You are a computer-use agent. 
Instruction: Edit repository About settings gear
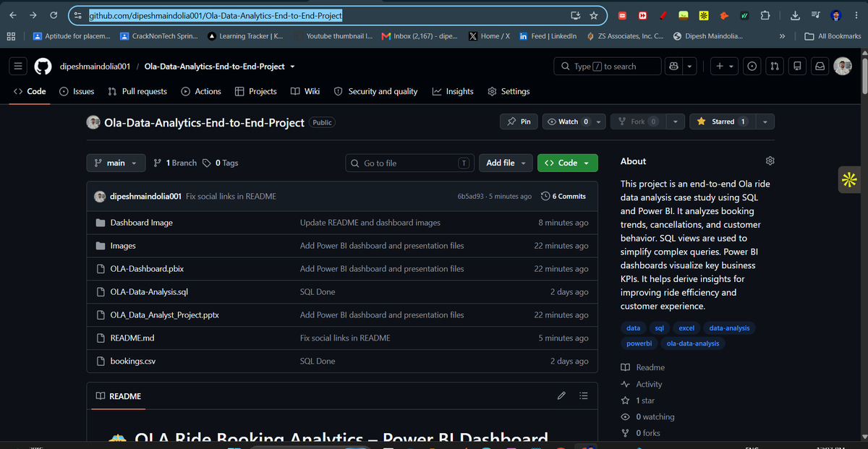[770, 161]
